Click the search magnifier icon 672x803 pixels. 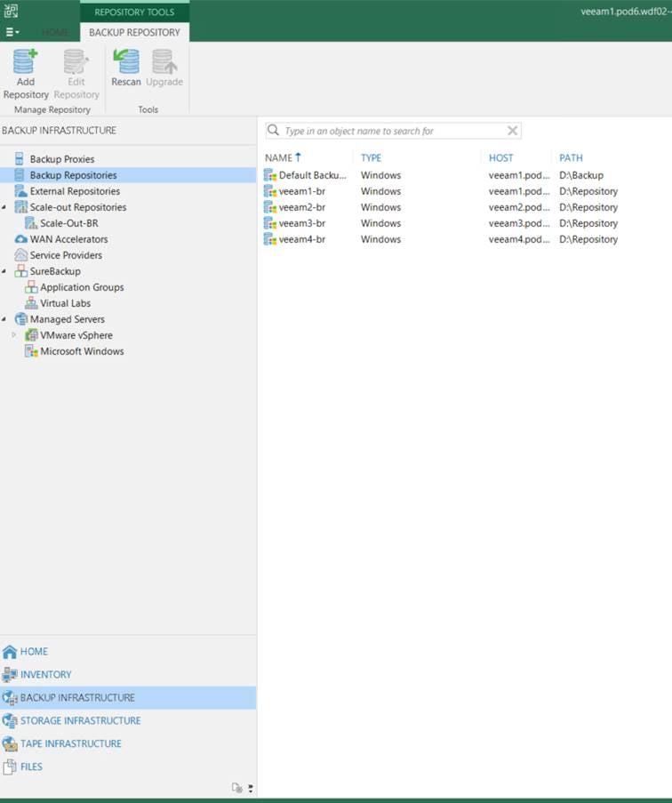[273, 130]
